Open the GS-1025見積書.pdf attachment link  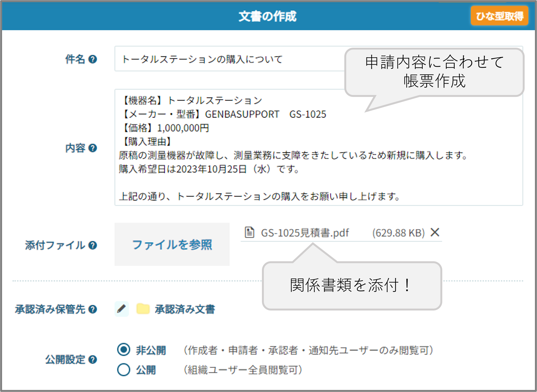coord(305,233)
